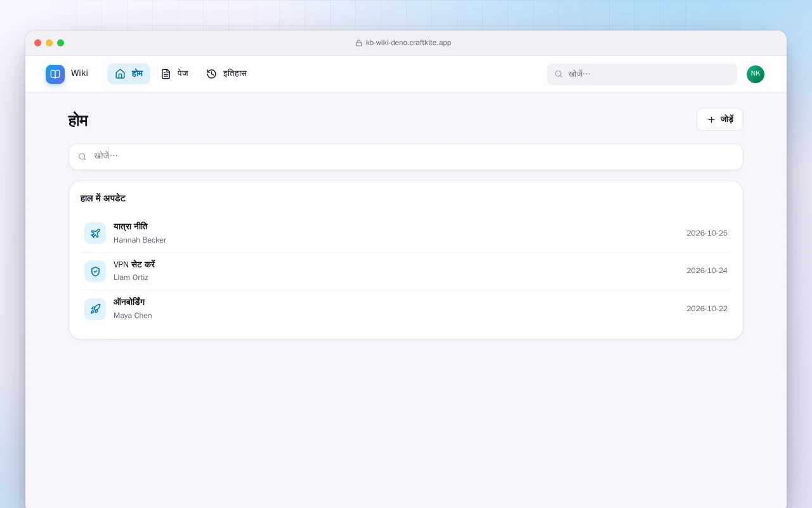Image resolution: width=812 pixels, height=508 pixels.
Task: Click the airplane icon for यात्रा नीति
Action: click(x=95, y=233)
